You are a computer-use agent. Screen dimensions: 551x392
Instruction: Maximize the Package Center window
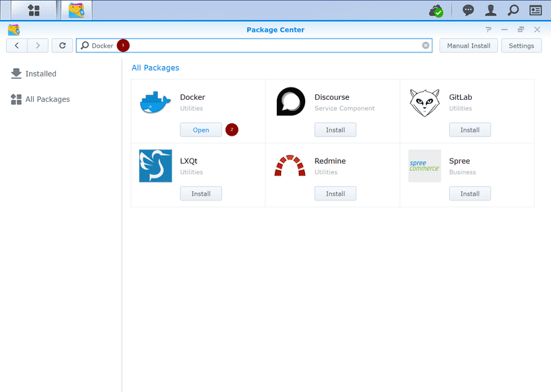click(x=521, y=30)
